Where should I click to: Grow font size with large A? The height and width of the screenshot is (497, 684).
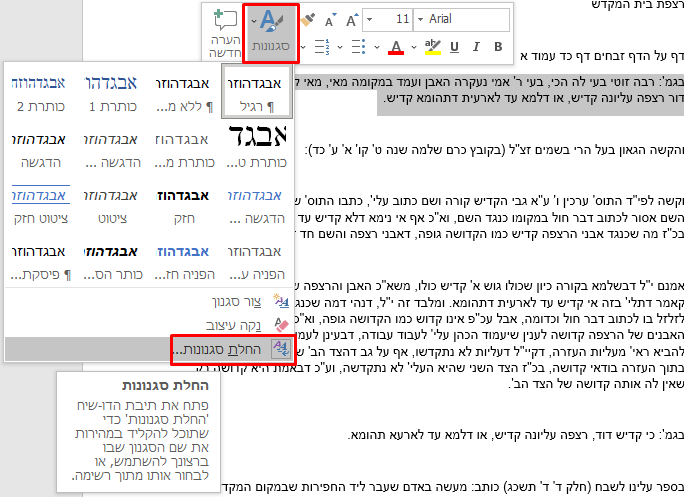[352, 20]
